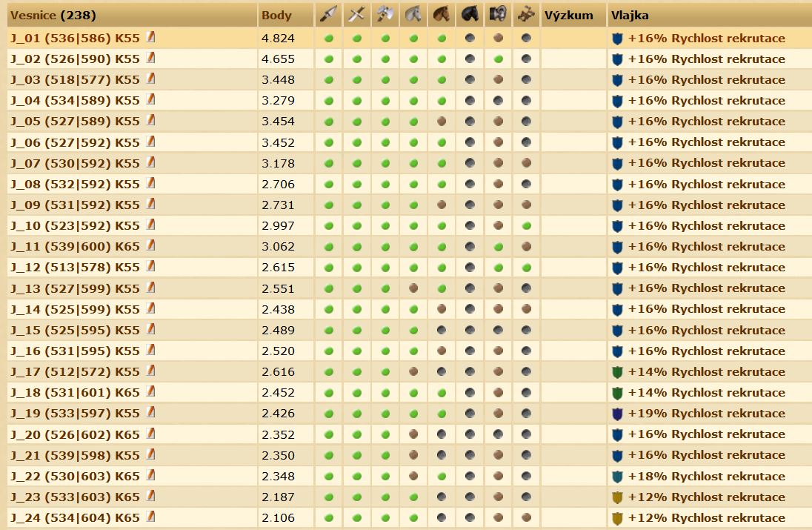This screenshot has height=530, width=812.
Task: Open +14% Rychlost rekrutace flag for J_17
Action: coord(706,372)
